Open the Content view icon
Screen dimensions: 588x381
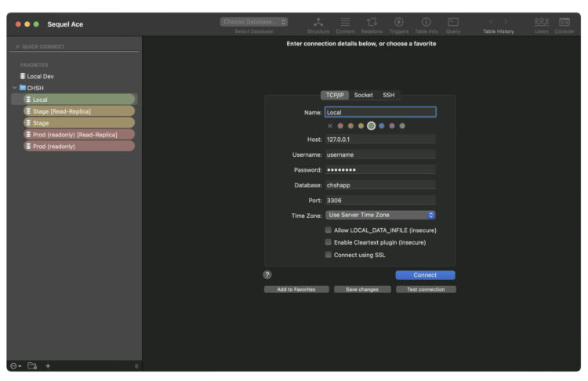345,22
